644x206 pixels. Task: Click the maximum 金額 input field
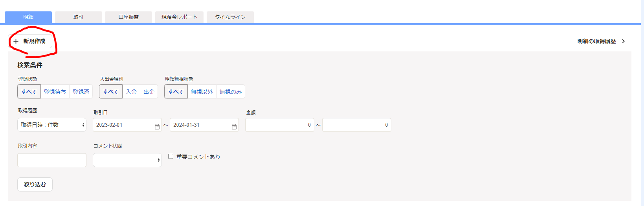tap(357, 125)
